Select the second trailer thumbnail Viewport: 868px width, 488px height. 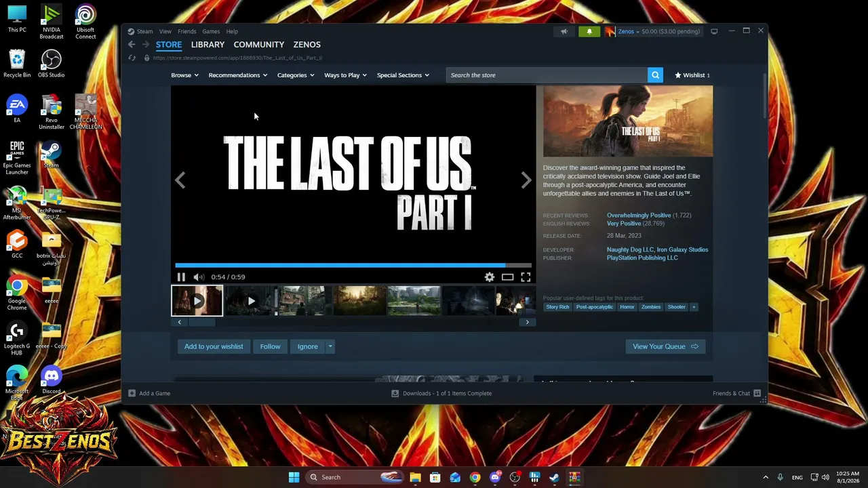click(x=251, y=301)
